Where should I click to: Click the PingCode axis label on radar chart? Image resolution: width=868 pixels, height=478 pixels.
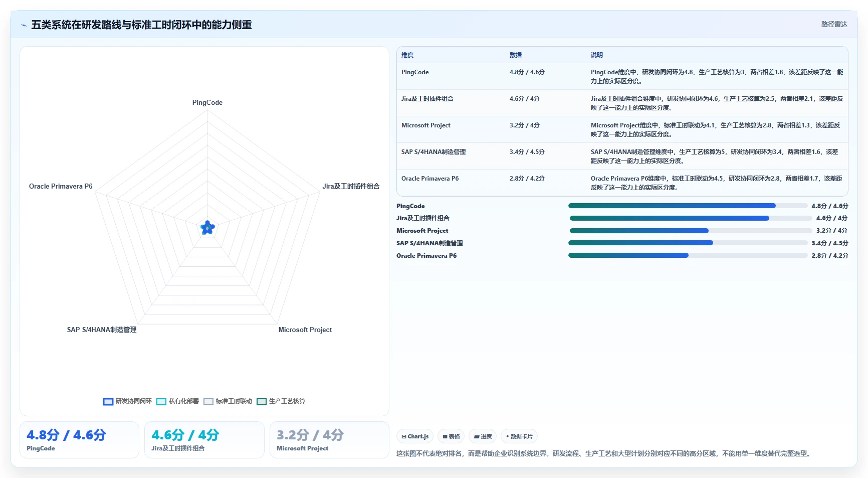pos(207,102)
